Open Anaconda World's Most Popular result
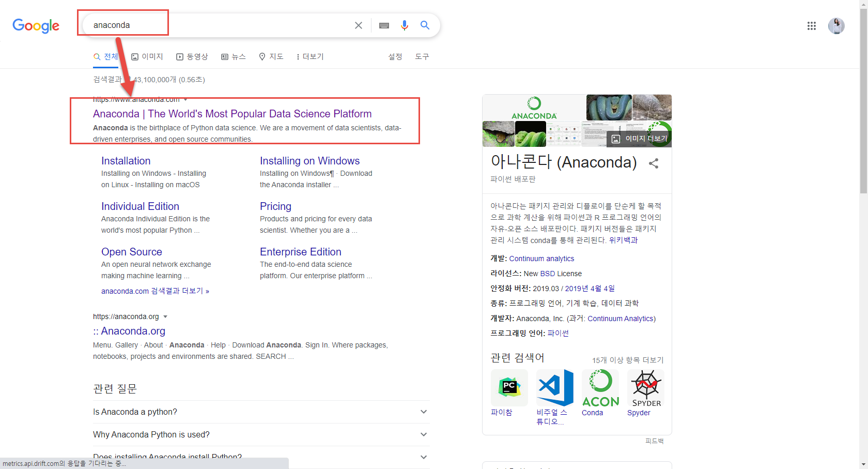Viewport: 868px width, 469px height. click(x=233, y=114)
